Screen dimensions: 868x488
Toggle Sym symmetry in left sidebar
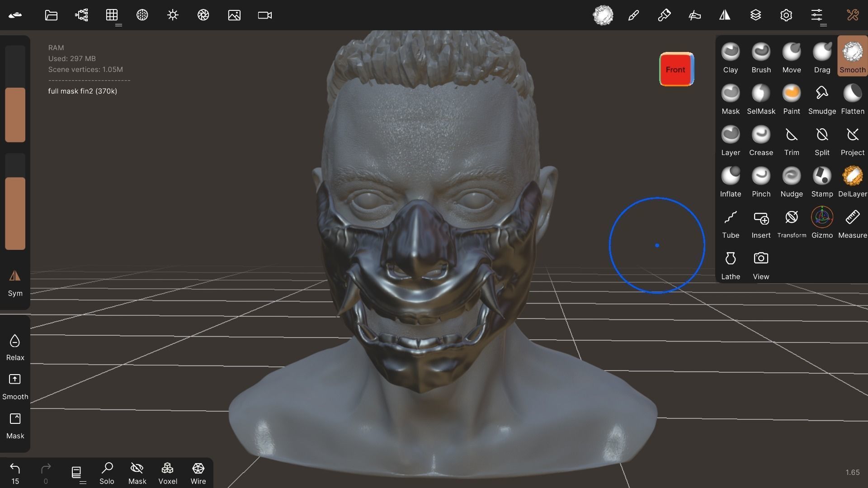(x=15, y=283)
